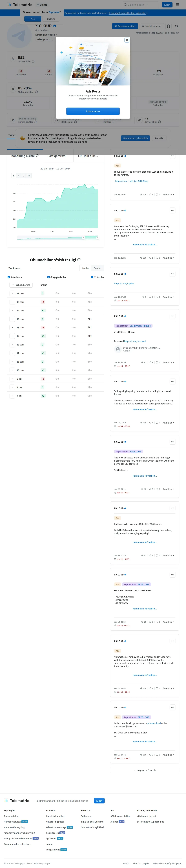Expand Ko'proq ko'rsatish under the channel name
The height and width of the screenshot is (868, 186).
(46, 35)
